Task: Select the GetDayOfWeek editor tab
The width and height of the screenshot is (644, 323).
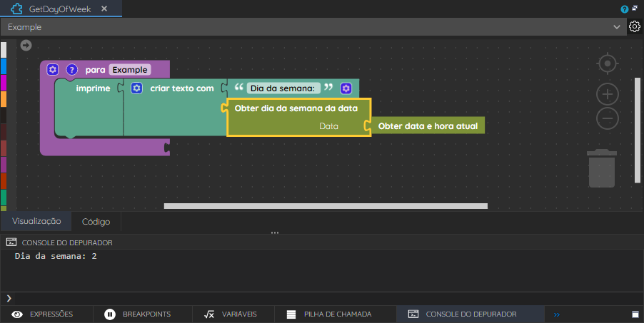Action: pyautogui.click(x=61, y=9)
